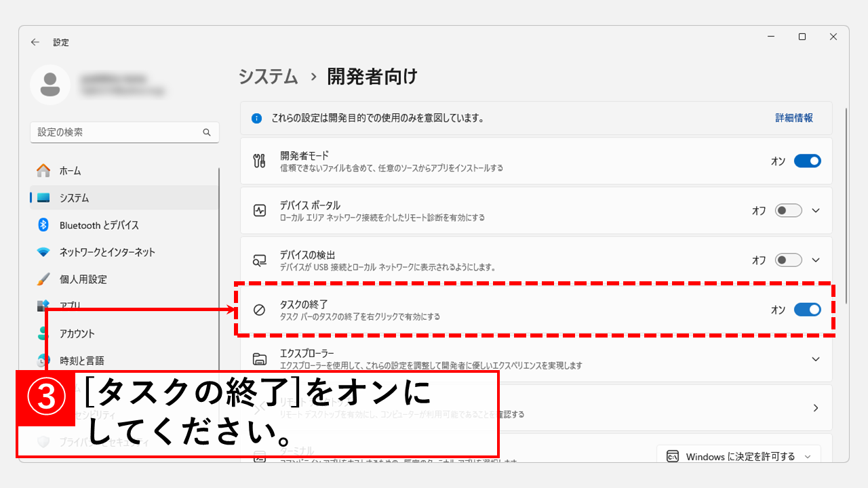Image resolution: width=868 pixels, height=488 pixels.
Task: Open the 詳細情報 link
Action: [x=794, y=118]
